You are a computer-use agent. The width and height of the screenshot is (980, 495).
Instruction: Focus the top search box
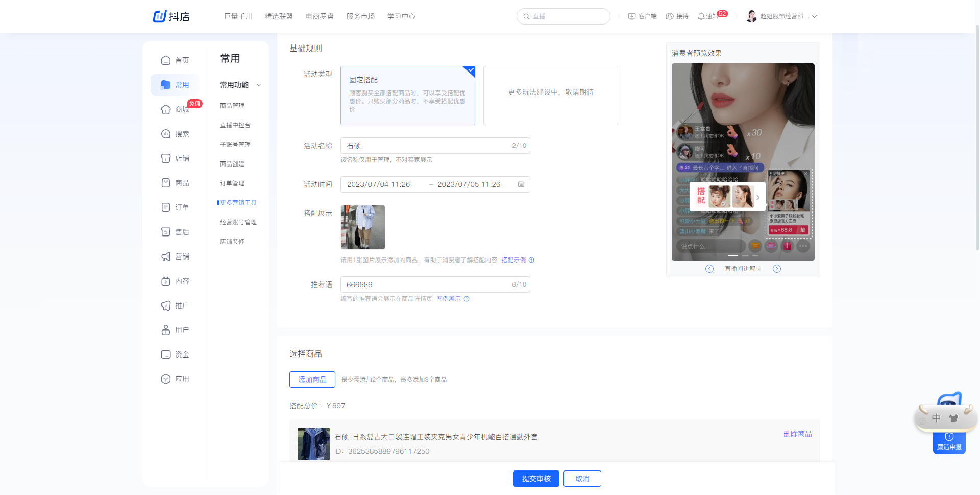563,16
